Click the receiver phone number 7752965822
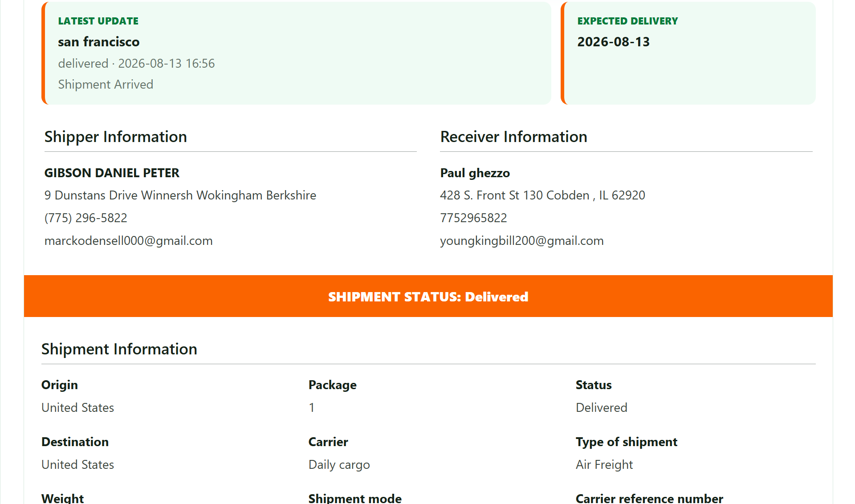The width and height of the screenshot is (855, 504). click(473, 218)
